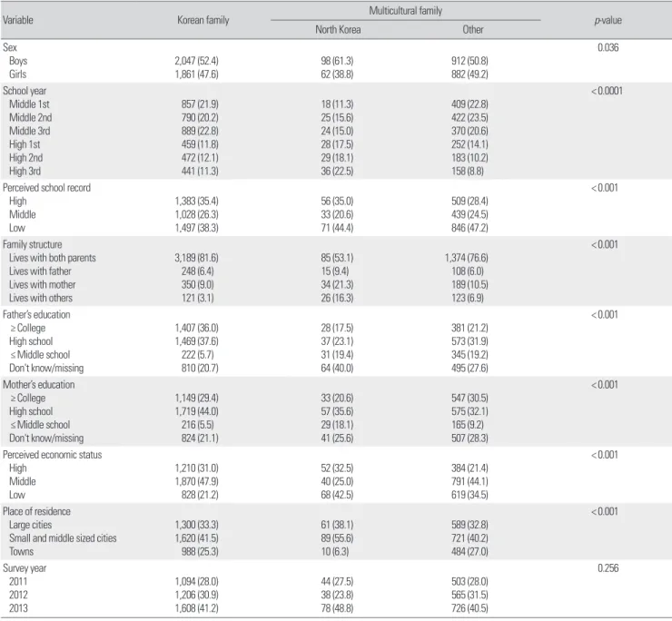Viewport: 672px width, 621px height.
Task: Click the p-value '0.036'
Action: 608,47
